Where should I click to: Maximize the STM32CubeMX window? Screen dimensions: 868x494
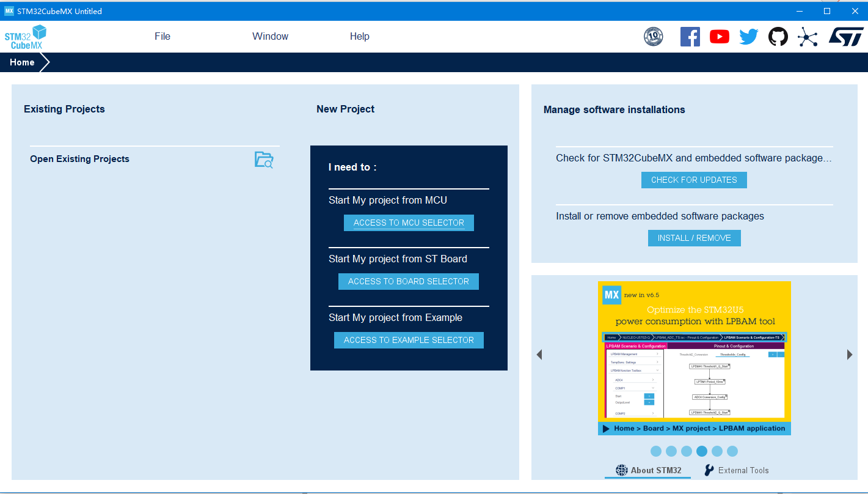827,11
